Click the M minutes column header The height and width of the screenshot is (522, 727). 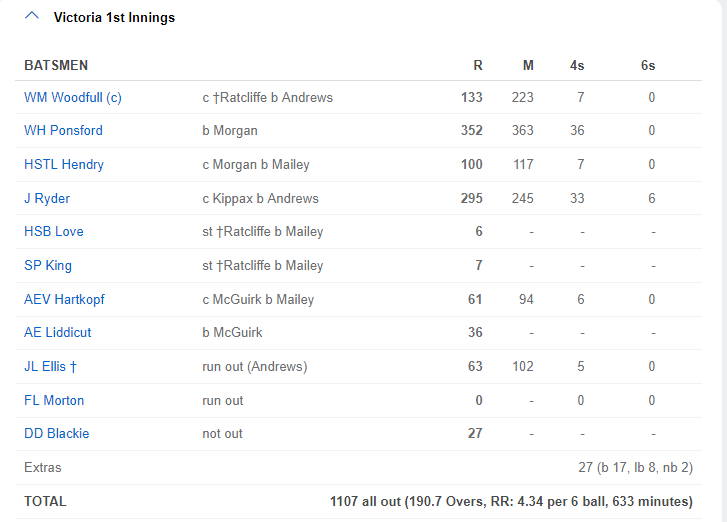click(528, 65)
